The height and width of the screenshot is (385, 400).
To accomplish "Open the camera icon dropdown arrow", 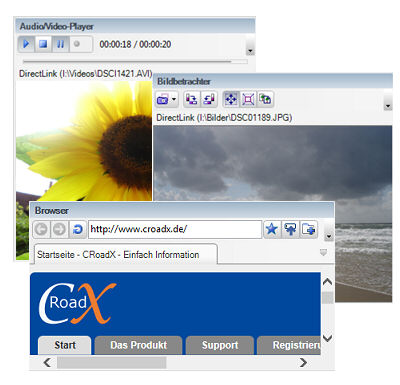I will 174,99.
